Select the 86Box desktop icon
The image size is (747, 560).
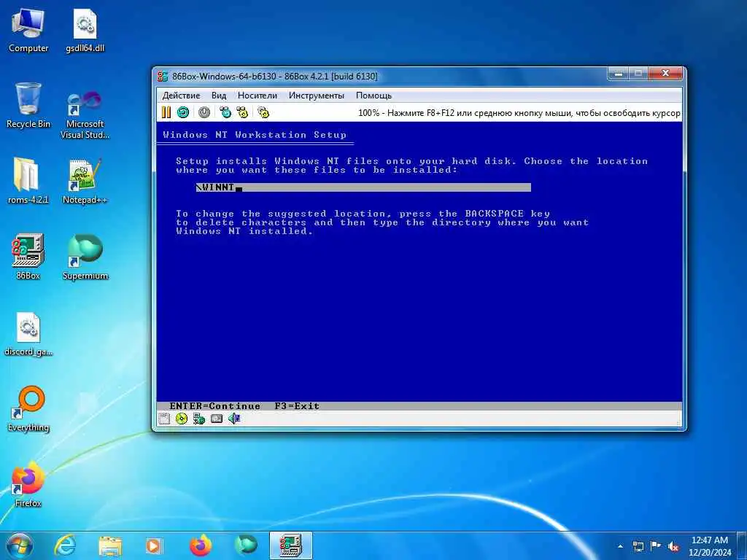coord(28,256)
